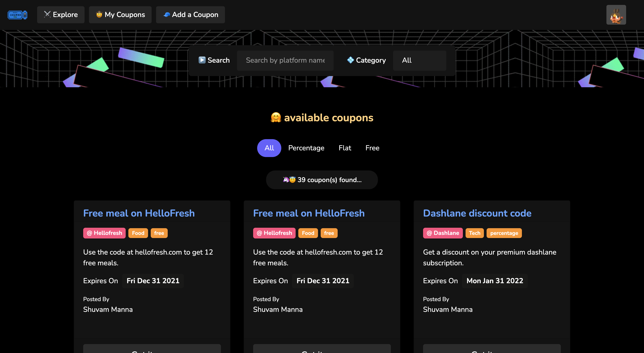This screenshot has height=353, width=644.
Task: Click the first Free meal on HelloFresh title
Action: click(139, 213)
